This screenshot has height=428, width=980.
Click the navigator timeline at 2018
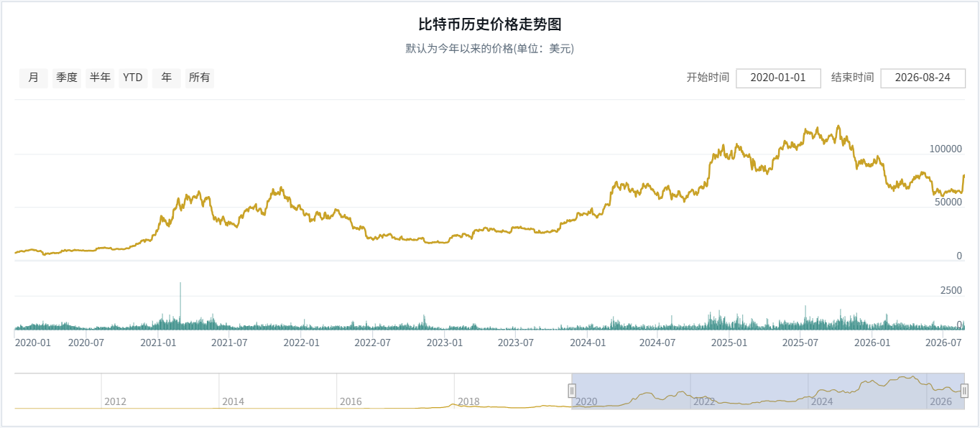pos(469,402)
